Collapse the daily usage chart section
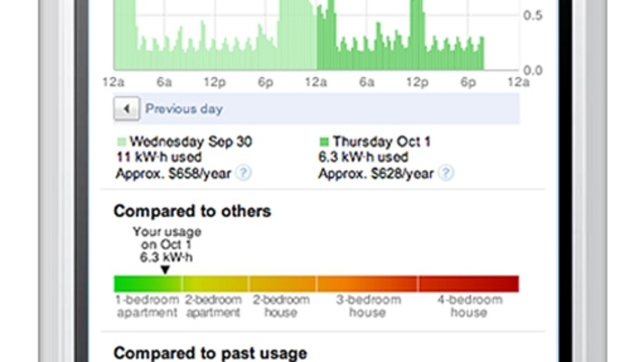Viewport: 644px width, 362px height. coord(317,38)
